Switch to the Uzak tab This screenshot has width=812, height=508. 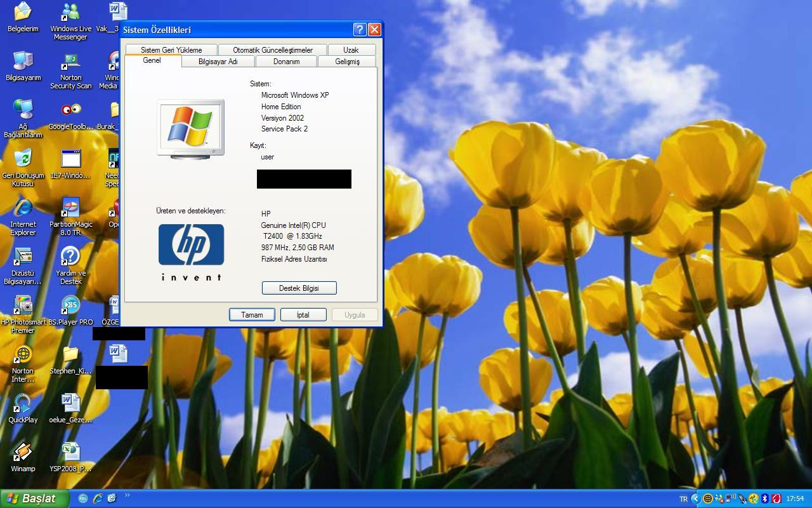pyautogui.click(x=351, y=50)
